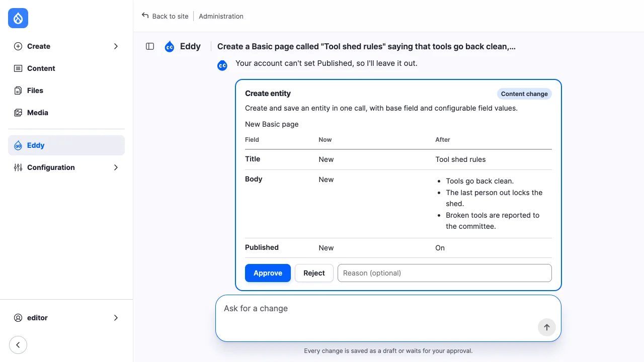Click the editor user avatar icon
Viewport: 644px width, 362px height.
18,318
